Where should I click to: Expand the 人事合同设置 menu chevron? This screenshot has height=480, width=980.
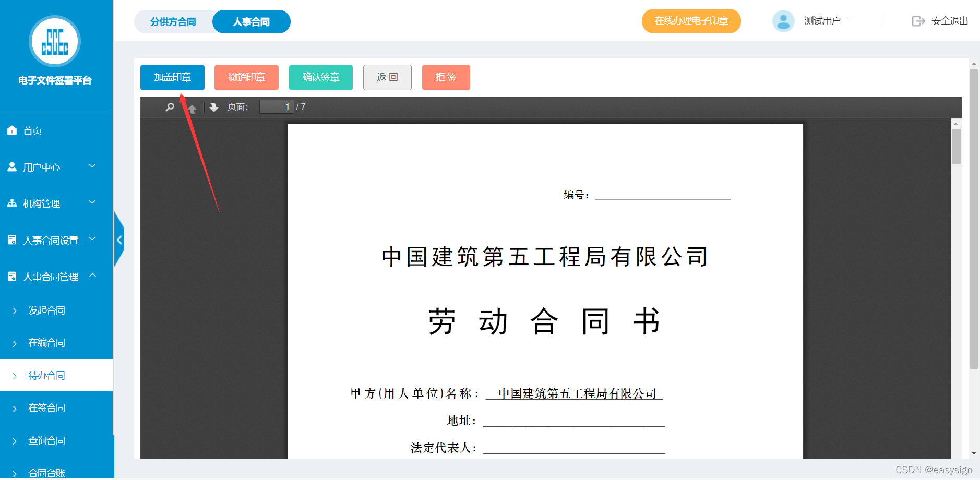click(x=92, y=239)
